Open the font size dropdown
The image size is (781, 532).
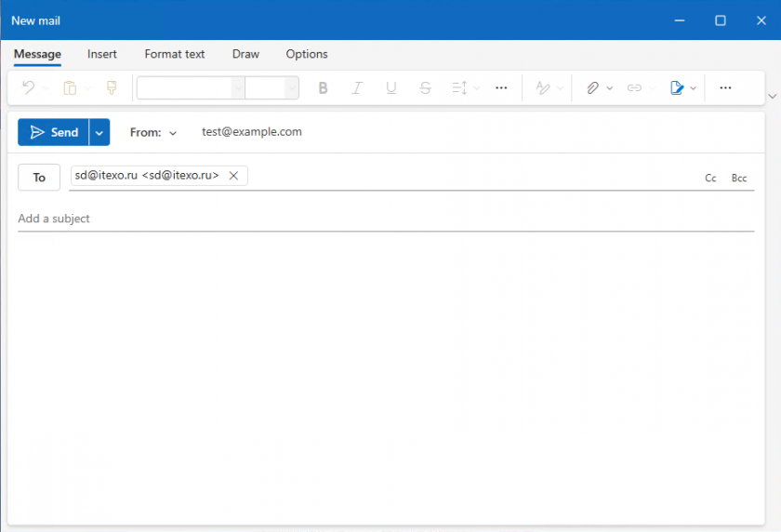pyautogui.click(x=291, y=88)
